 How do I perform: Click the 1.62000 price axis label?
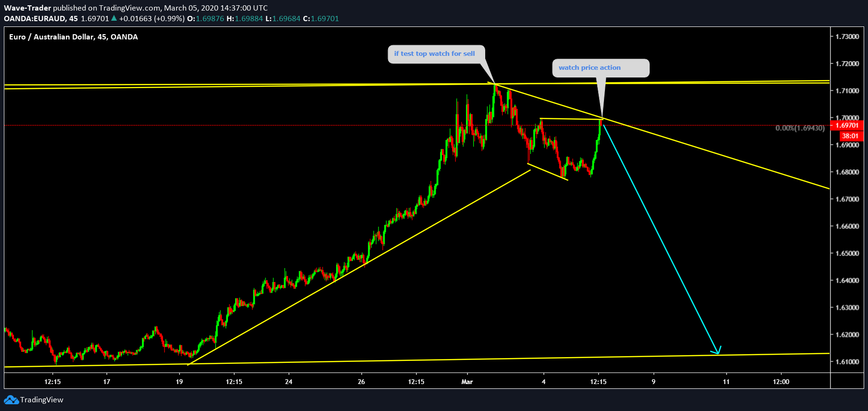tap(847, 335)
